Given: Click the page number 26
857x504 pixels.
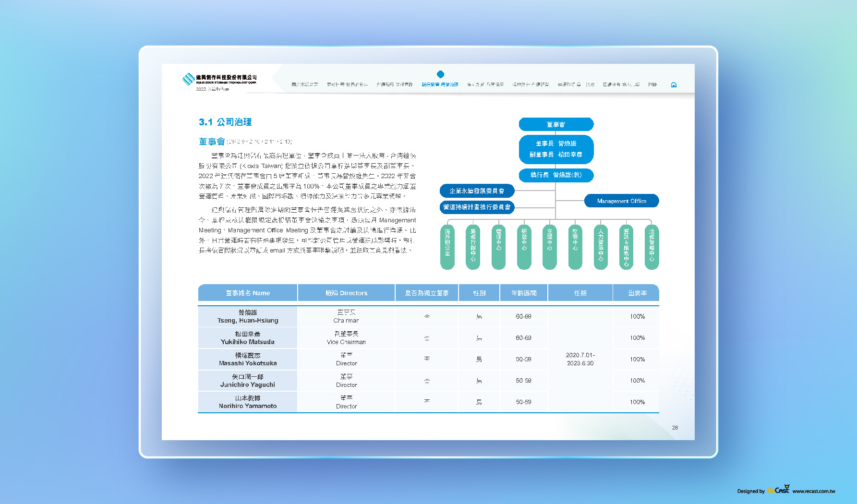Looking at the screenshot, I should (675, 428).
